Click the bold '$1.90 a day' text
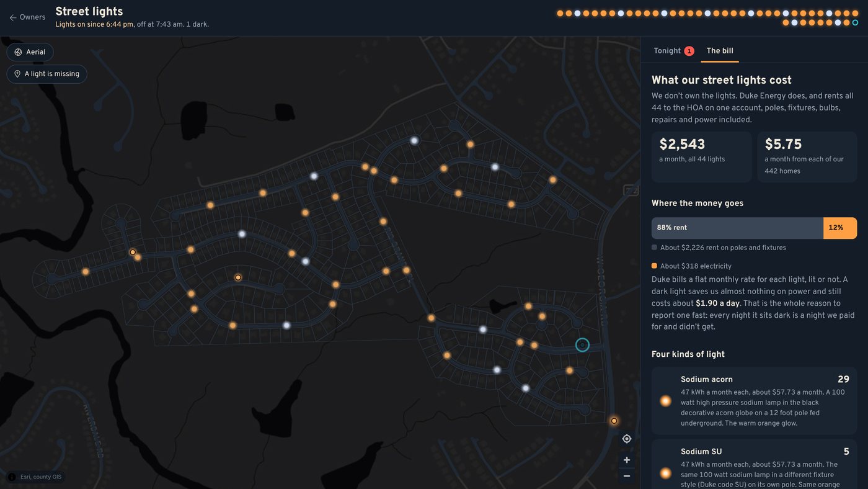 tap(717, 303)
